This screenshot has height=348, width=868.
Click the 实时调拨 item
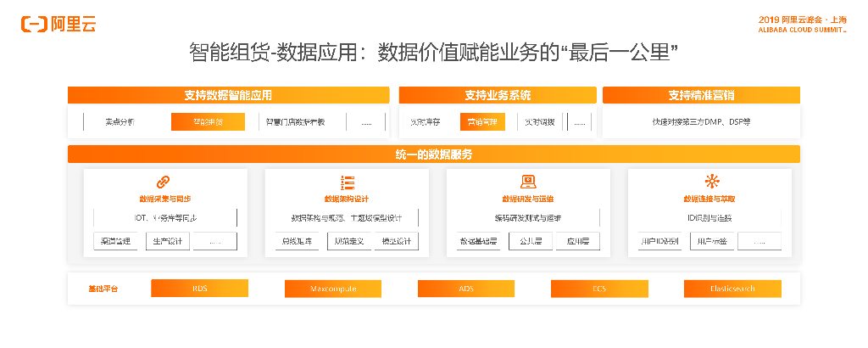[x=540, y=122]
